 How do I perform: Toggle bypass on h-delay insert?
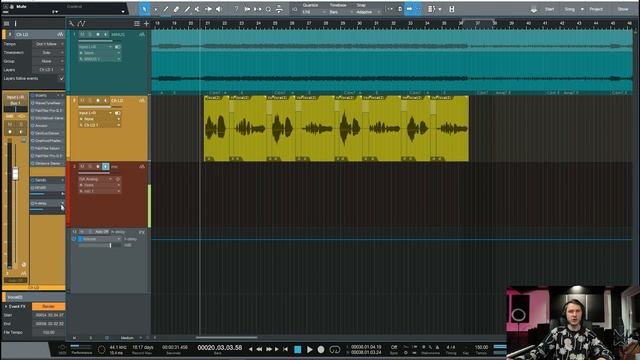[33, 203]
